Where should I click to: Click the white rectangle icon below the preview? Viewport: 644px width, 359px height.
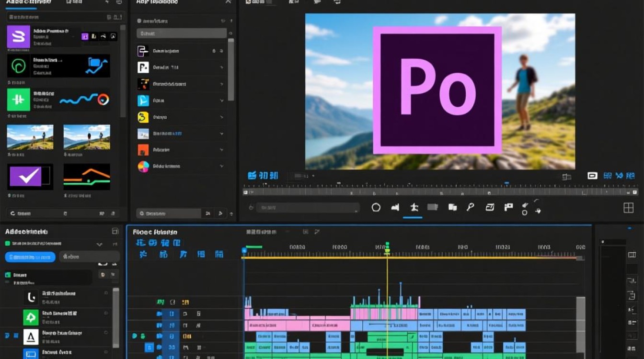pyautogui.click(x=592, y=176)
